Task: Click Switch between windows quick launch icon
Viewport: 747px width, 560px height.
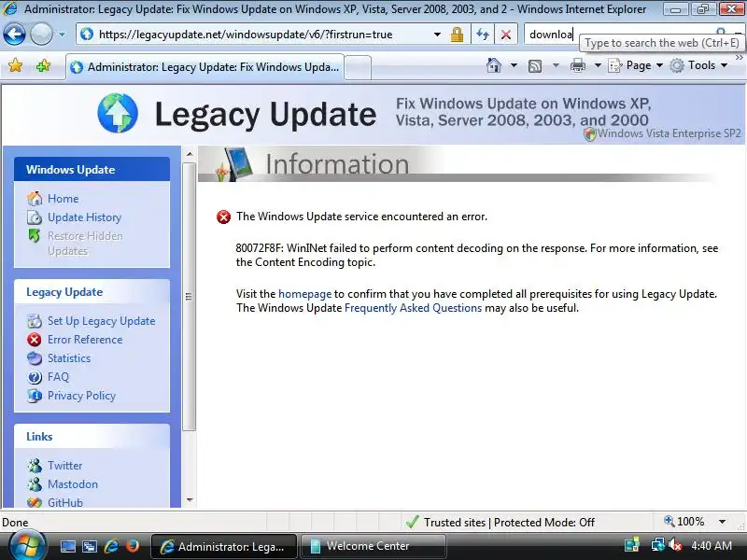Action: (89, 546)
